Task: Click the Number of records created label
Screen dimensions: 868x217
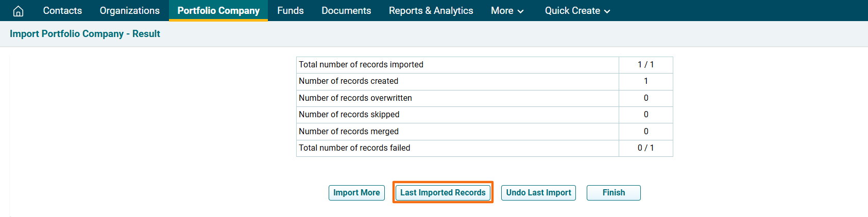Action: tap(348, 81)
